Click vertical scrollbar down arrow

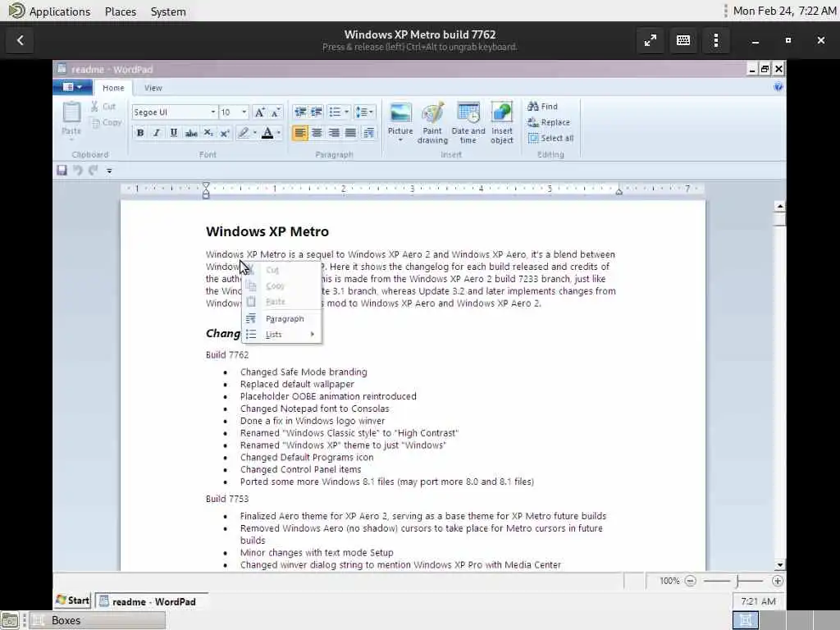coord(780,564)
